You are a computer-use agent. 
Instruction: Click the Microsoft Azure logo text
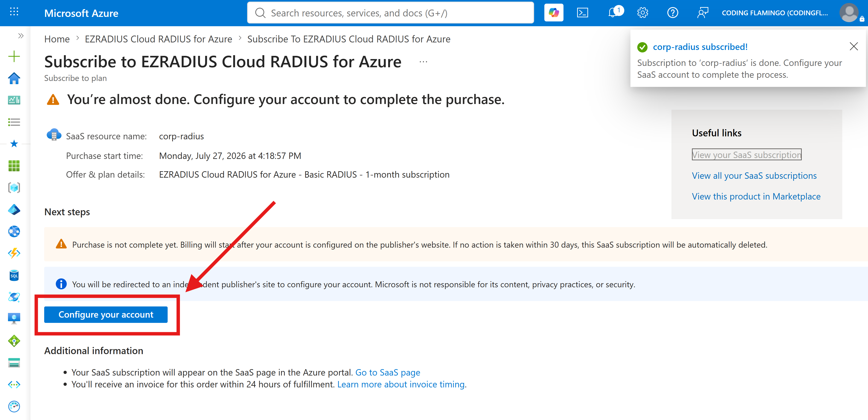pyautogui.click(x=81, y=13)
